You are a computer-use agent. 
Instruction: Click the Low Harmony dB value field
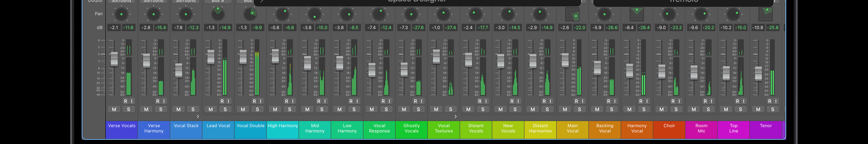click(339, 28)
